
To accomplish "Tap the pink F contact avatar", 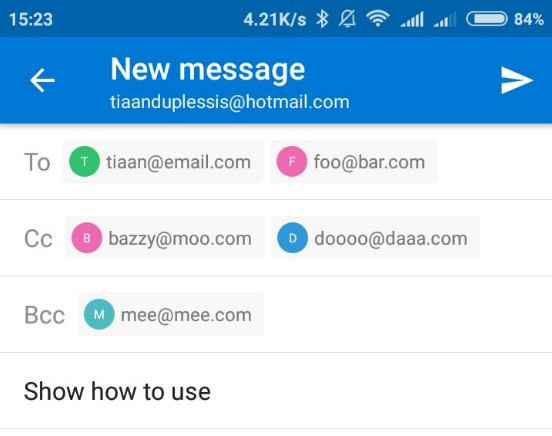I will [291, 161].
